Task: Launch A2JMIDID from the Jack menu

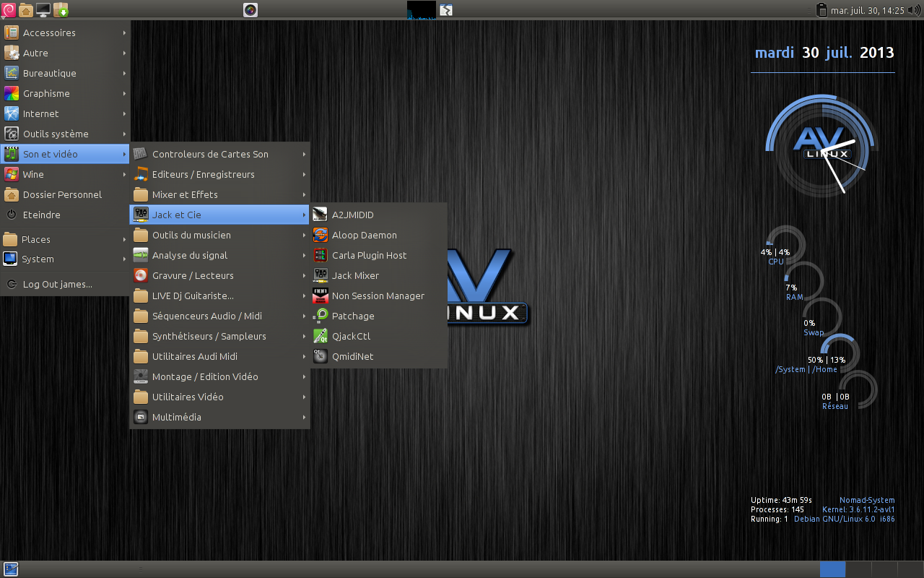Action: 379,215
